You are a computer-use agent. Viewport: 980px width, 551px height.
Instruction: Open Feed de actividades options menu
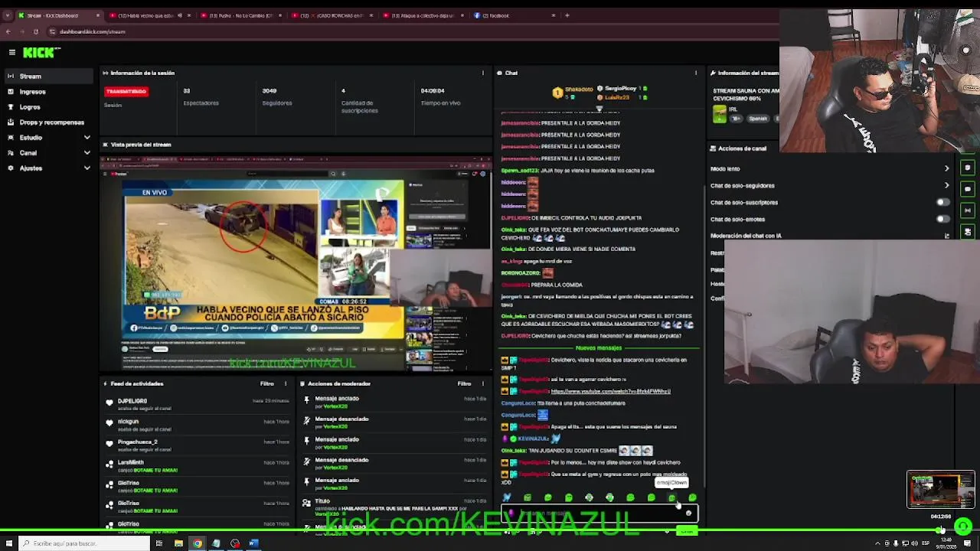click(286, 383)
